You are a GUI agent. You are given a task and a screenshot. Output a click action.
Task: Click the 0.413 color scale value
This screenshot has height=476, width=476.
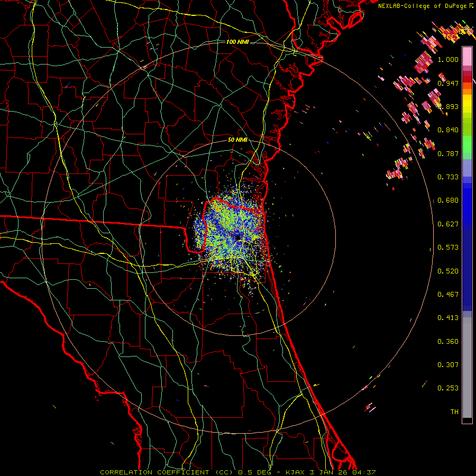[x=448, y=318]
